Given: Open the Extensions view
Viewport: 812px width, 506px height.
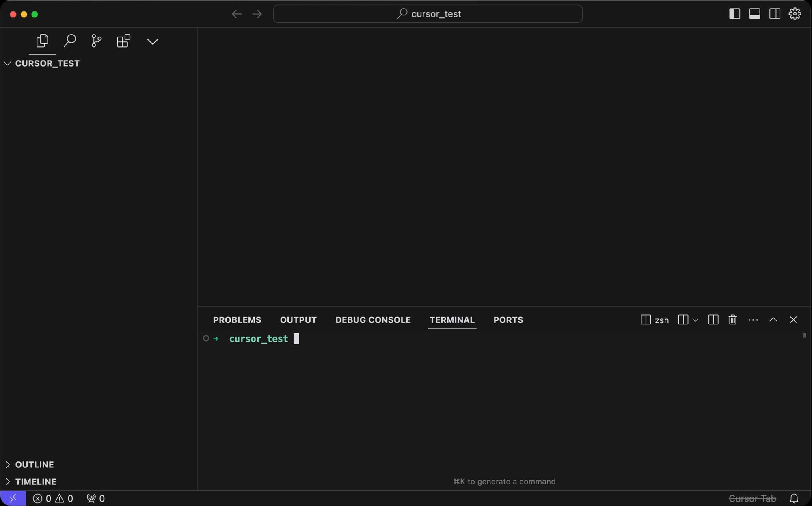Looking at the screenshot, I should pyautogui.click(x=123, y=41).
